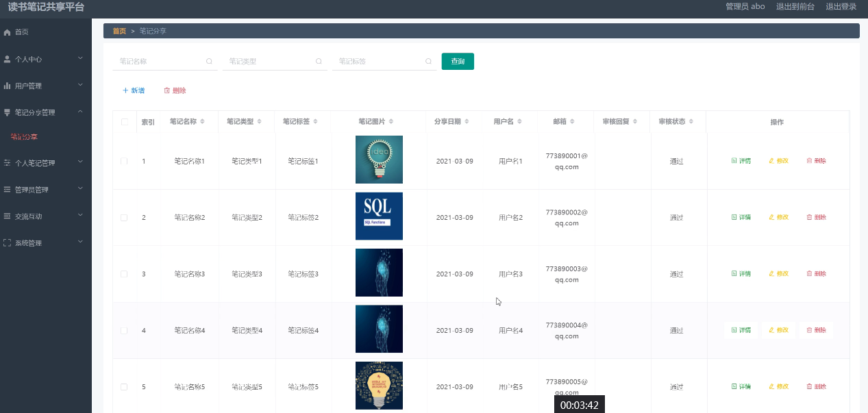The height and width of the screenshot is (413, 868).
Task: Click the 笔记标签 search input field
Action: [384, 61]
